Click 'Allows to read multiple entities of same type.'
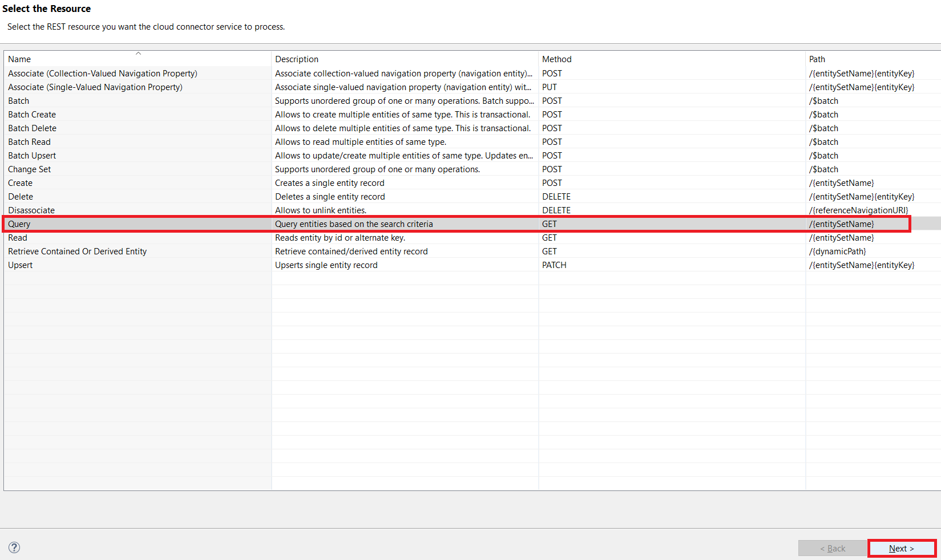941x560 pixels. tap(361, 142)
